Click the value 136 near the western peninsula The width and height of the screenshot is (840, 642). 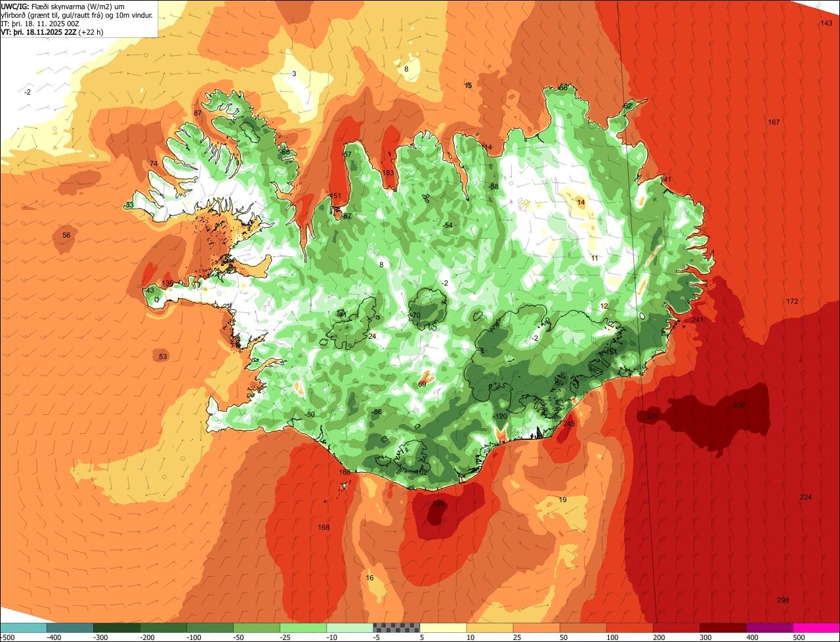(167, 284)
